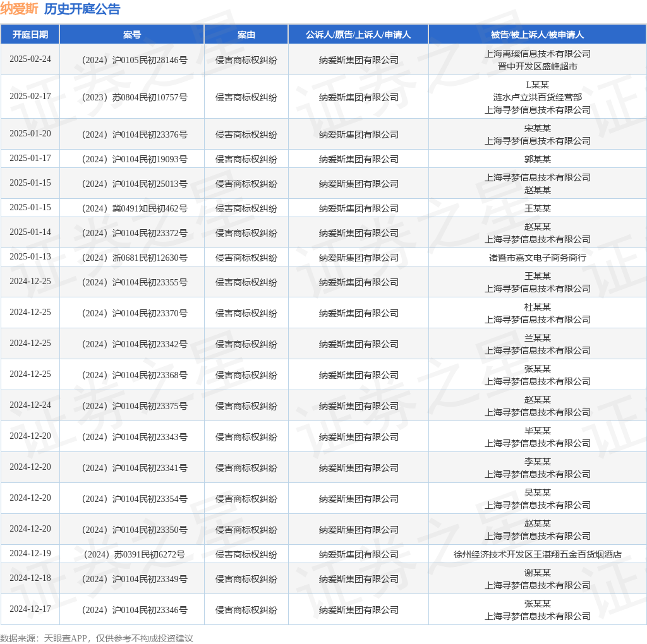Screen dimensions: 647x644
Task: Click defendant 杜某某
Action: (x=538, y=307)
